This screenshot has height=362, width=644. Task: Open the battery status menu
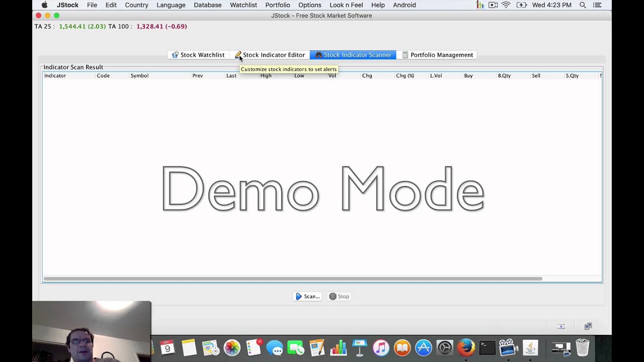click(x=522, y=5)
